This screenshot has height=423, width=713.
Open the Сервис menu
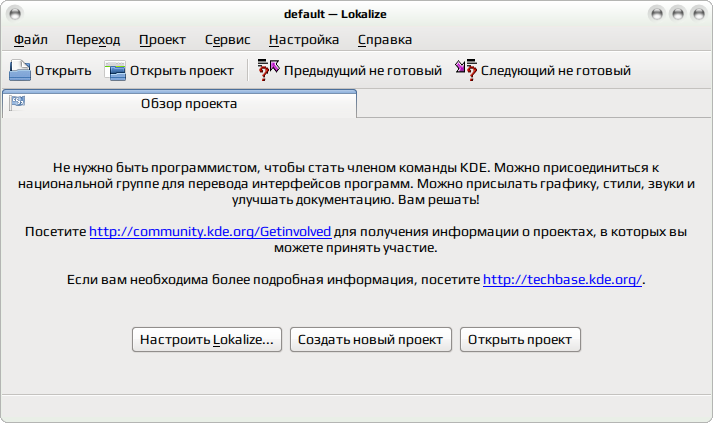click(227, 40)
